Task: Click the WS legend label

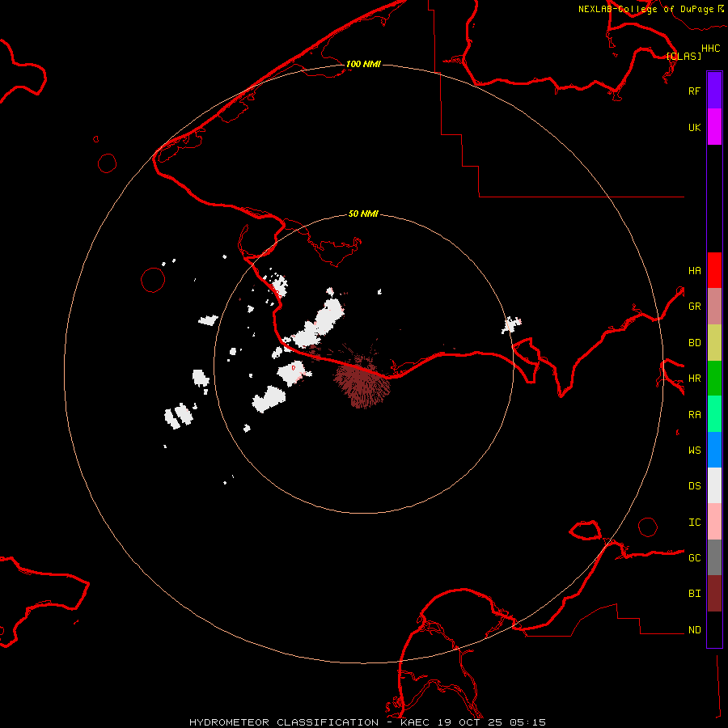Action: 694,451
